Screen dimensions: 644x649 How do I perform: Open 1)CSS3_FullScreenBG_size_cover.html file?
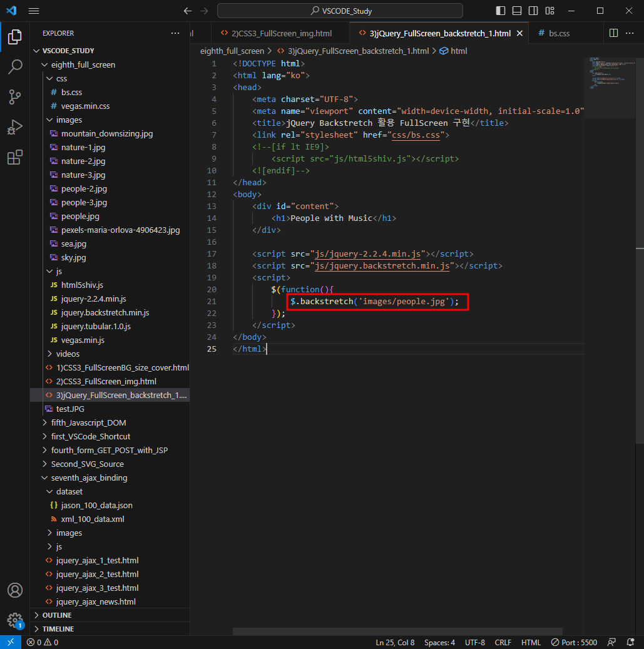[x=110, y=367]
